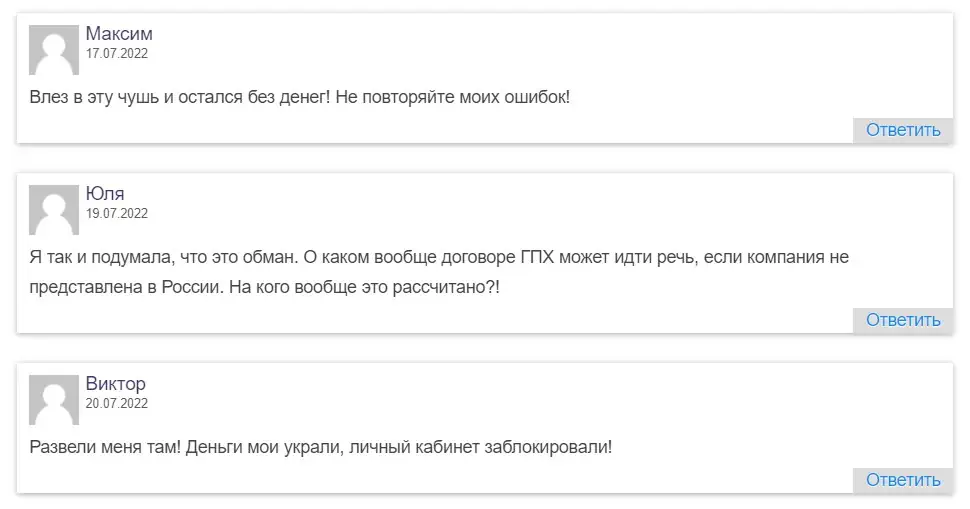Select the date 19.07.2022

click(117, 213)
